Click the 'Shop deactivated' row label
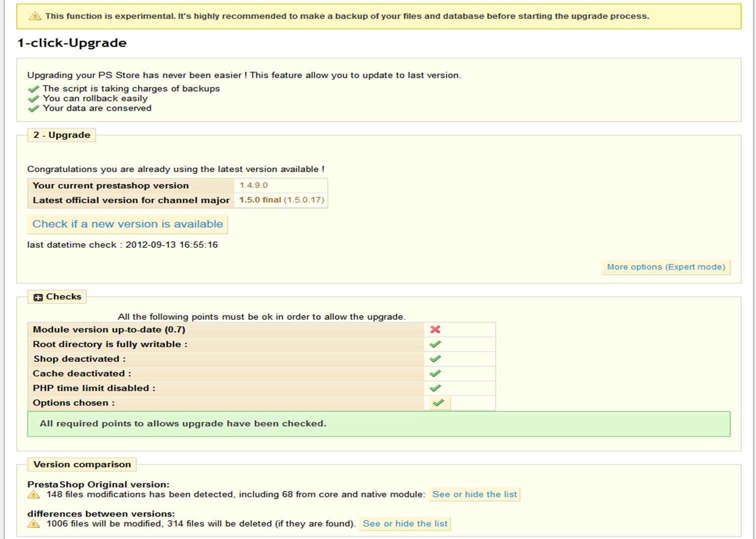 pos(80,359)
